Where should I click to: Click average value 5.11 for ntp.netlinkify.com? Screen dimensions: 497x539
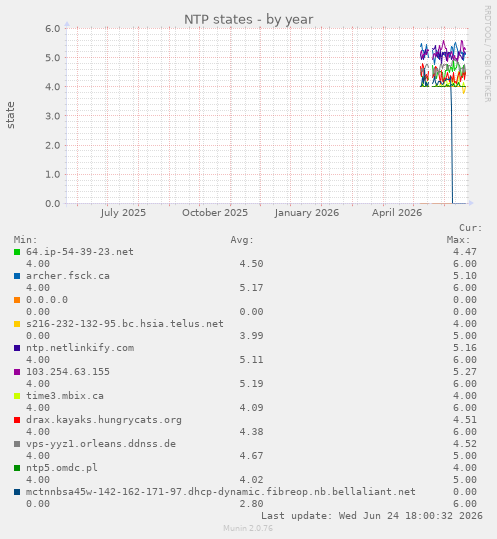pos(251,360)
